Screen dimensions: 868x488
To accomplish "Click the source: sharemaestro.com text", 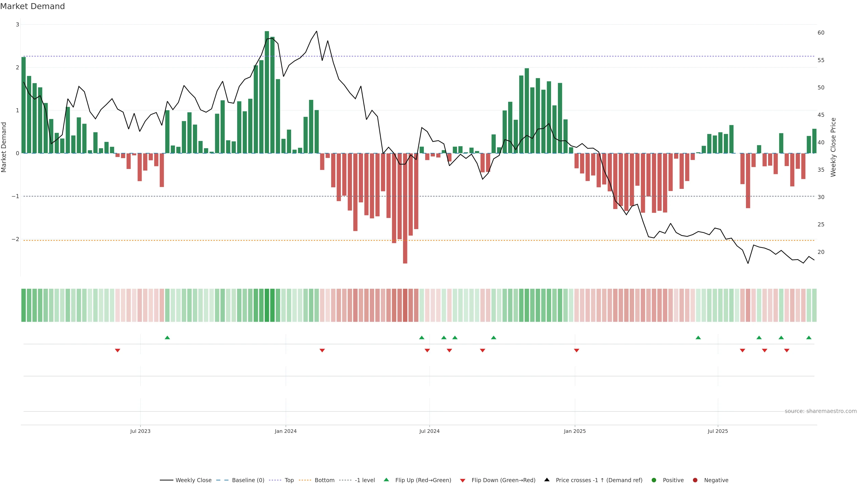I will [821, 411].
